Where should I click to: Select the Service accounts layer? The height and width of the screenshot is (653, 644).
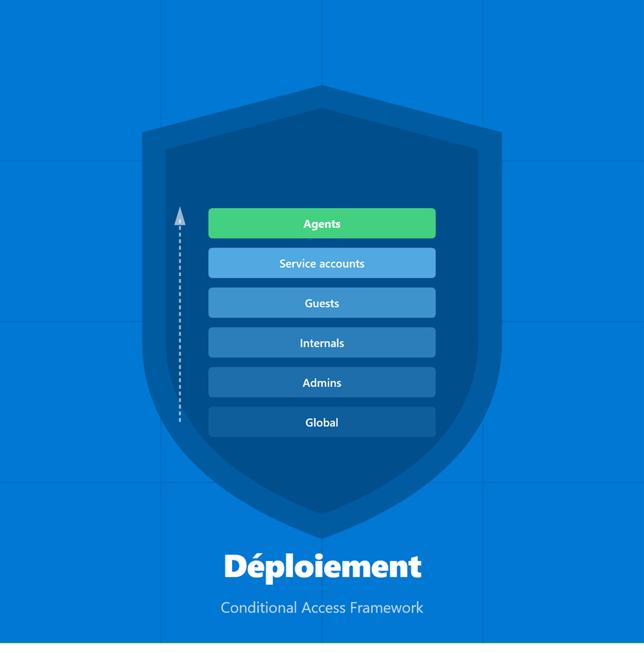coord(322,263)
